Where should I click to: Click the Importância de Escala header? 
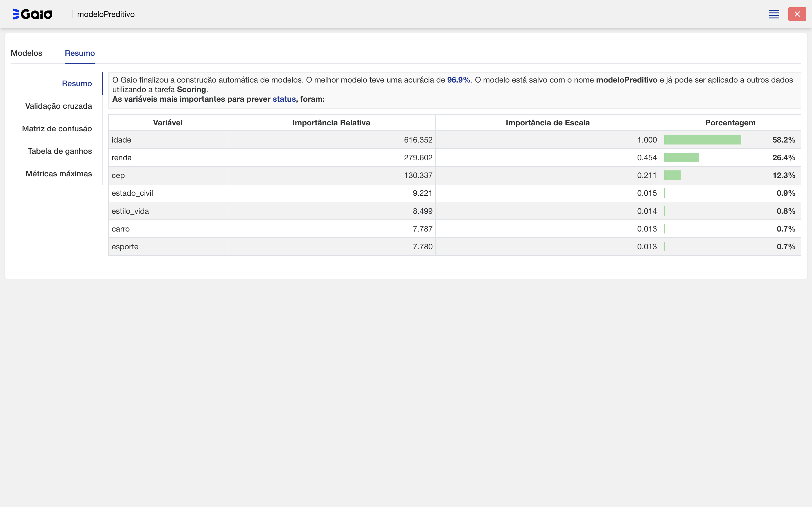[x=547, y=123]
